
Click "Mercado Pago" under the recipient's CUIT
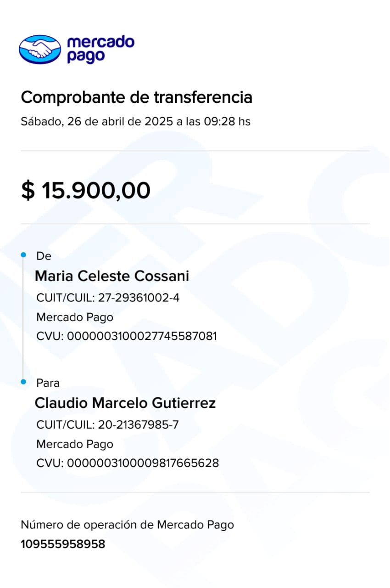pos(74,444)
